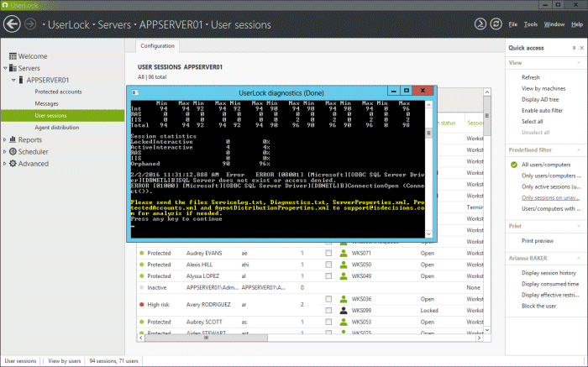The width and height of the screenshot is (588, 367).
Task: Collapse the Arianna BAKER section
Action: click(578, 259)
